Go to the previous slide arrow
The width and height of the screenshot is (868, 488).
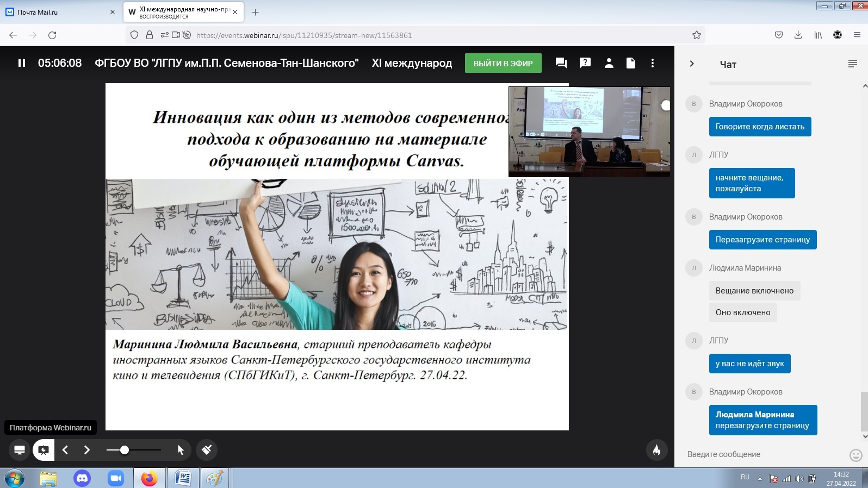65,450
